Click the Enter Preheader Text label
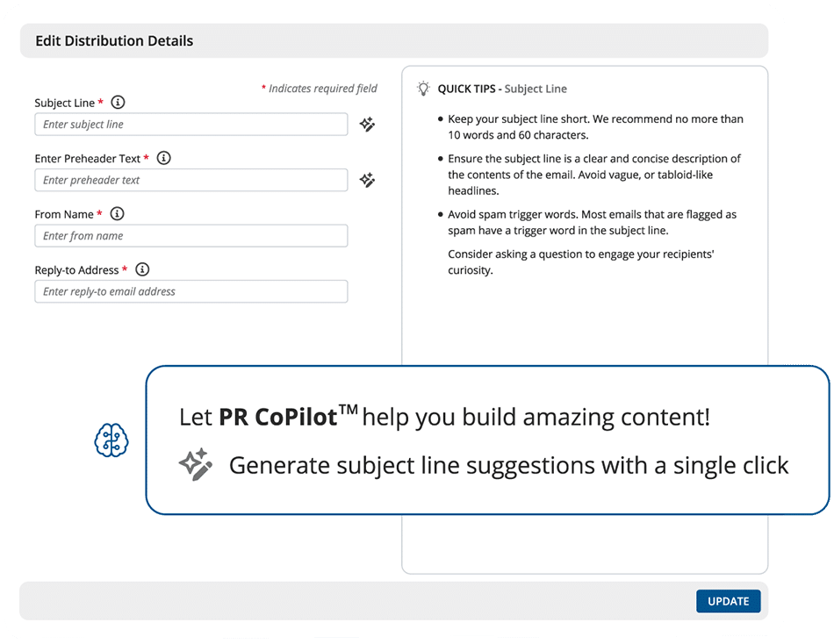The image size is (834, 644). (88, 159)
